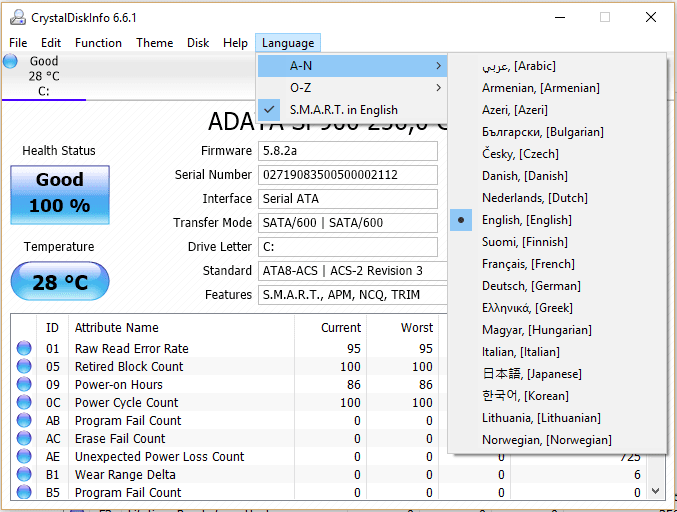This screenshot has height=512, width=677.
Task: Click the CrystalDiskInfo app icon in title bar
Action: click(x=18, y=17)
